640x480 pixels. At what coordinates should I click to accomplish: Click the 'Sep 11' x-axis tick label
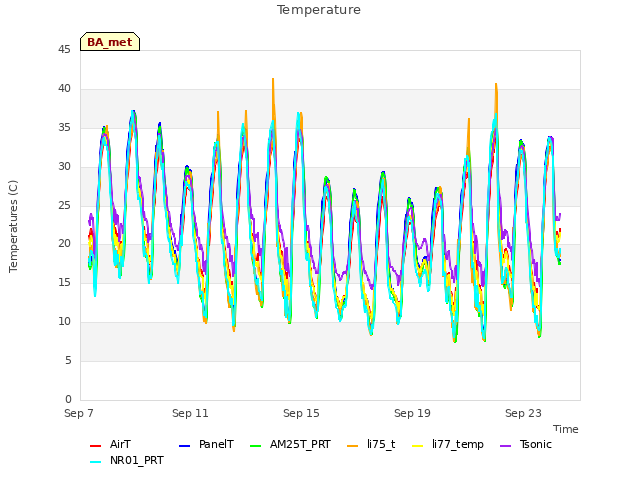tap(190, 413)
